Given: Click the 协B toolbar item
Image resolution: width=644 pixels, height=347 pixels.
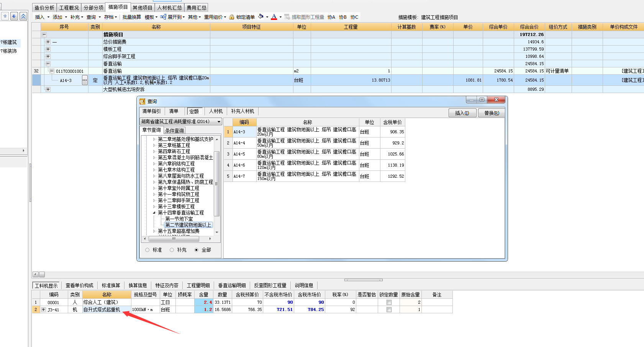Looking at the screenshot, I should 343,17.
